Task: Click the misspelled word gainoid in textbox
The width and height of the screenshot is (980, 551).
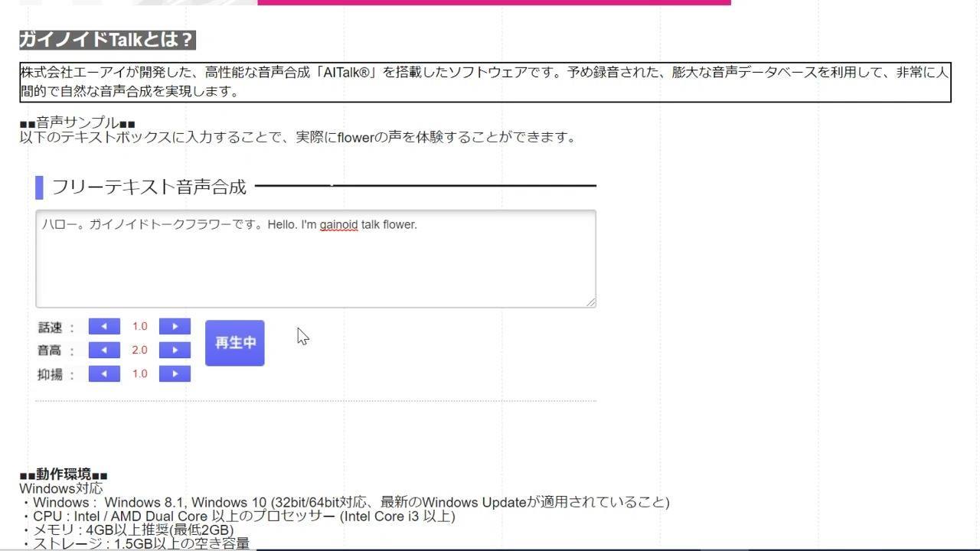Action: (x=338, y=225)
